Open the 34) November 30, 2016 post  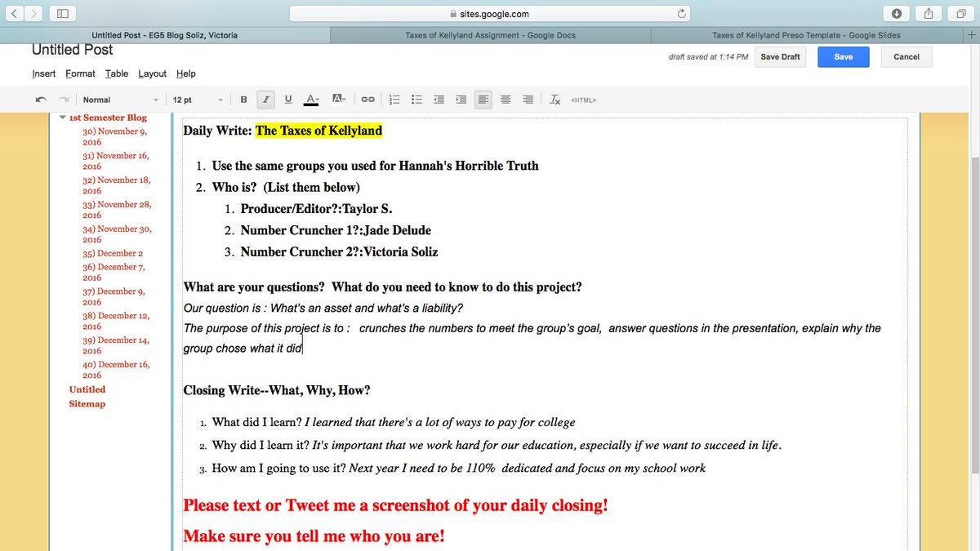point(117,234)
